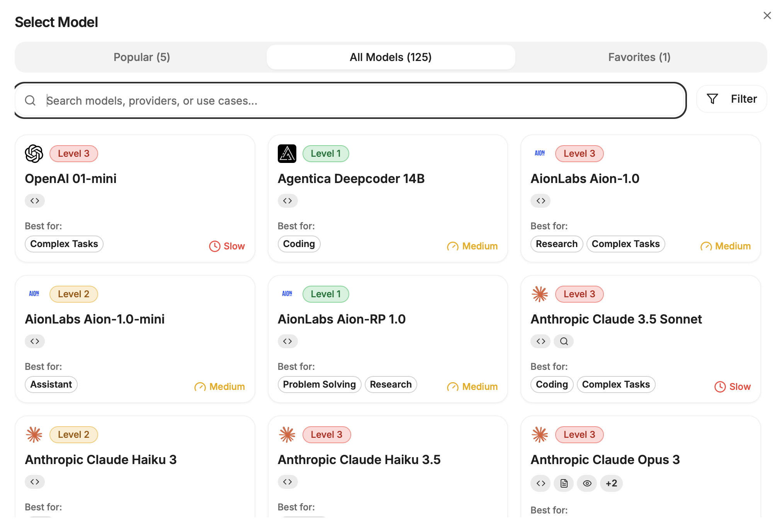Click code icon on Claude 3.5 Sonnet card

point(541,341)
